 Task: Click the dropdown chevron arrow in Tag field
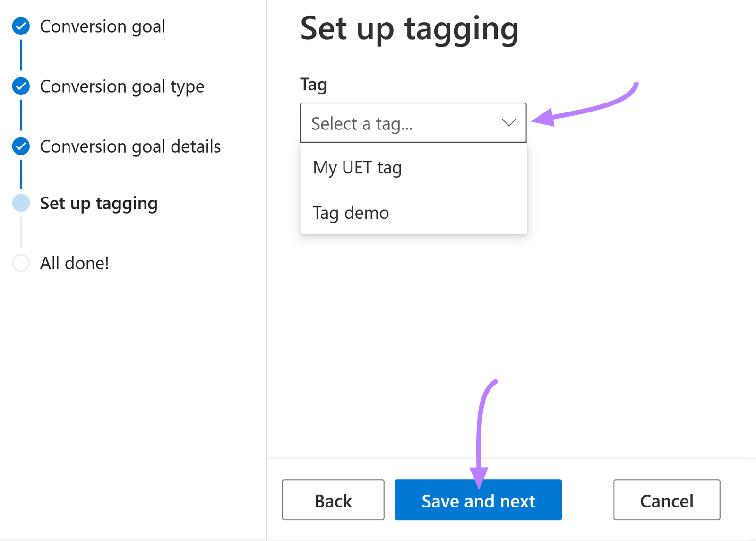click(508, 123)
